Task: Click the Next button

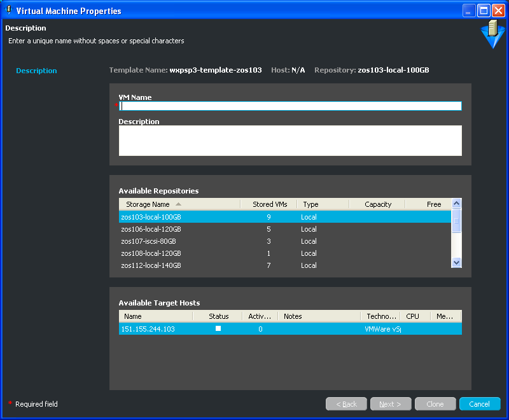Action: click(x=391, y=404)
